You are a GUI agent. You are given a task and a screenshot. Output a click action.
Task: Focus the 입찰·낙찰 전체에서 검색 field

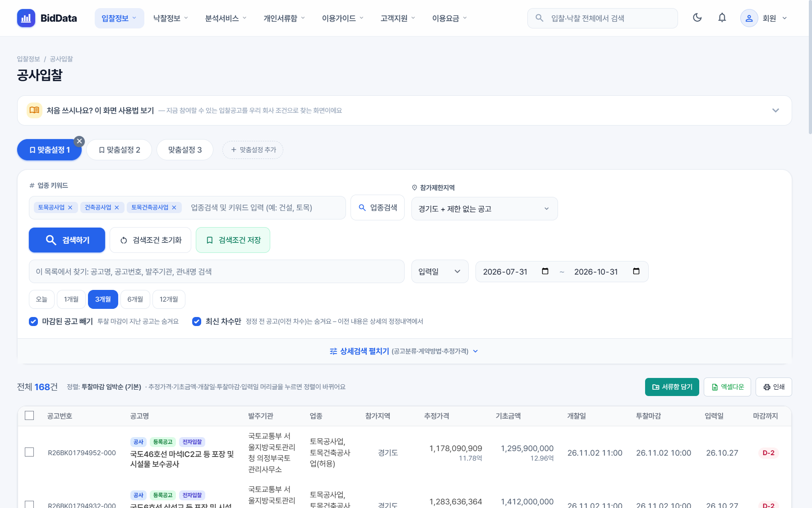coord(602,18)
